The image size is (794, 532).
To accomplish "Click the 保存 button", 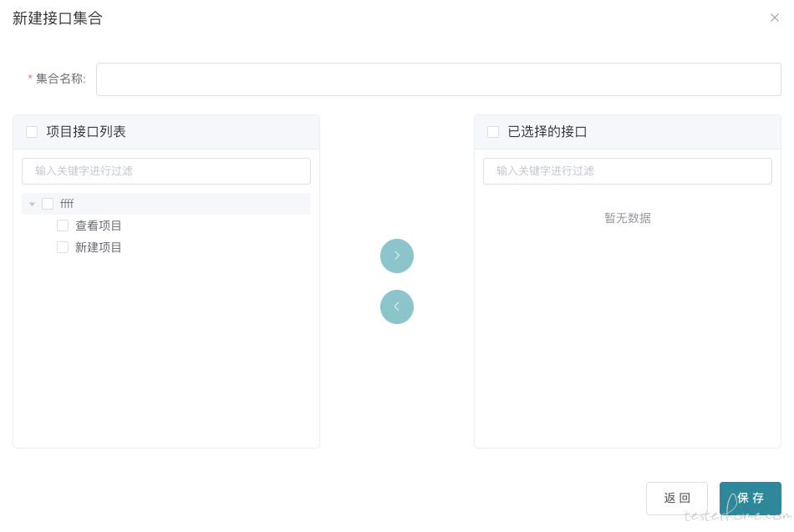I will [x=750, y=498].
